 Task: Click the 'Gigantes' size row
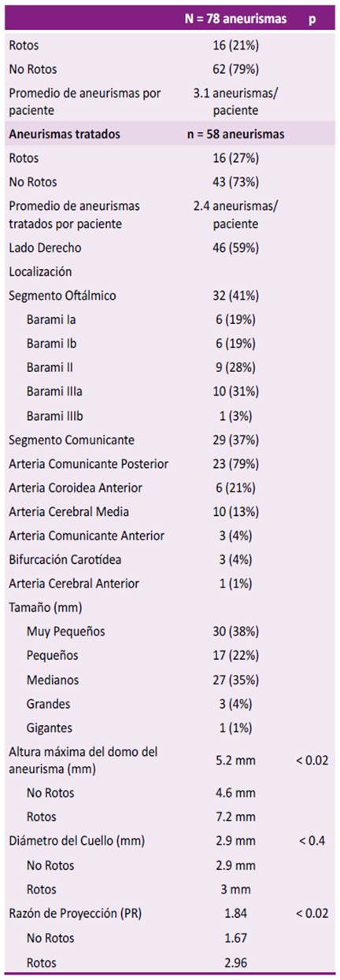point(170,728)
